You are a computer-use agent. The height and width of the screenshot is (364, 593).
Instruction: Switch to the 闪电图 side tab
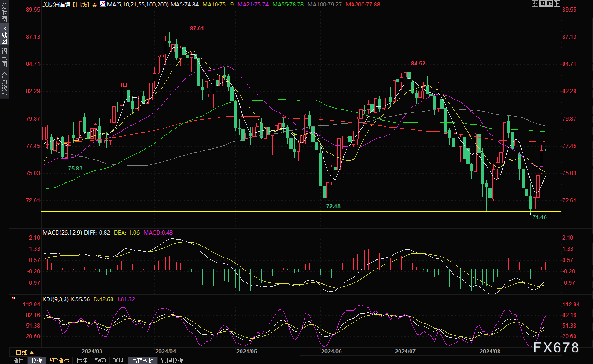click(x=4, y=57)
